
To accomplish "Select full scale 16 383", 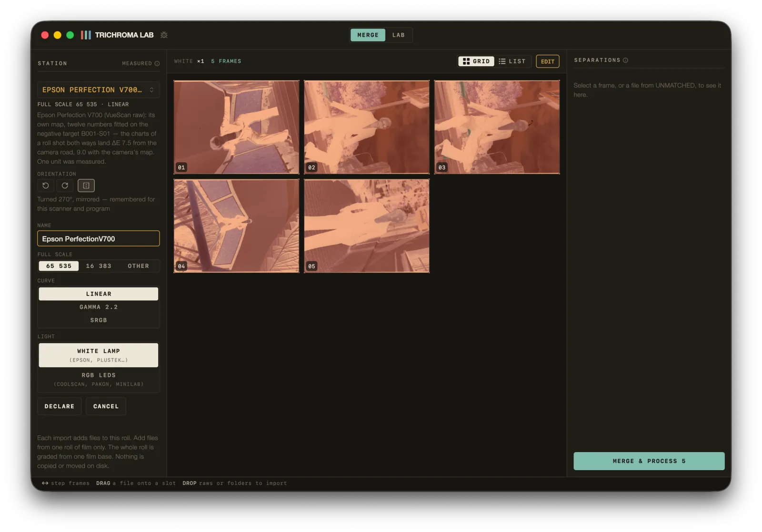I will [99, 266].
